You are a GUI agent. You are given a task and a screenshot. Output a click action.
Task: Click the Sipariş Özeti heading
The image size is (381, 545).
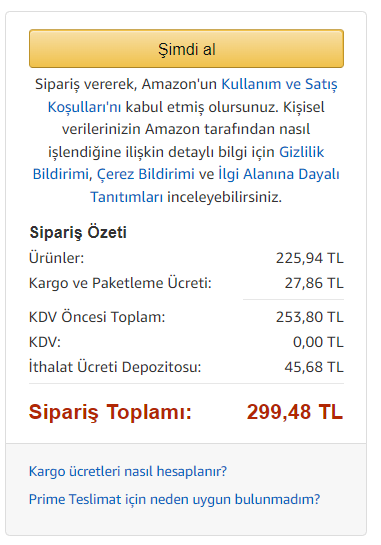pyautogui.click(x=78, y=233)
